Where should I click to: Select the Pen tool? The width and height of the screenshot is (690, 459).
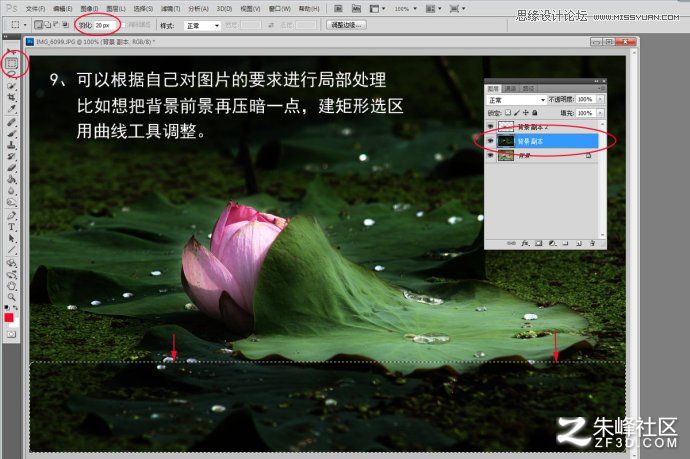11,216
